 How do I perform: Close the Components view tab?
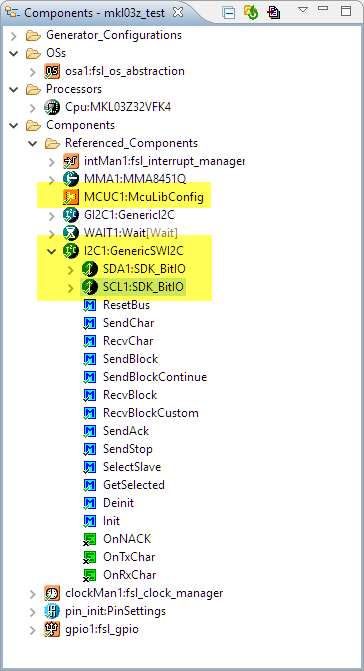pos(178,12)
